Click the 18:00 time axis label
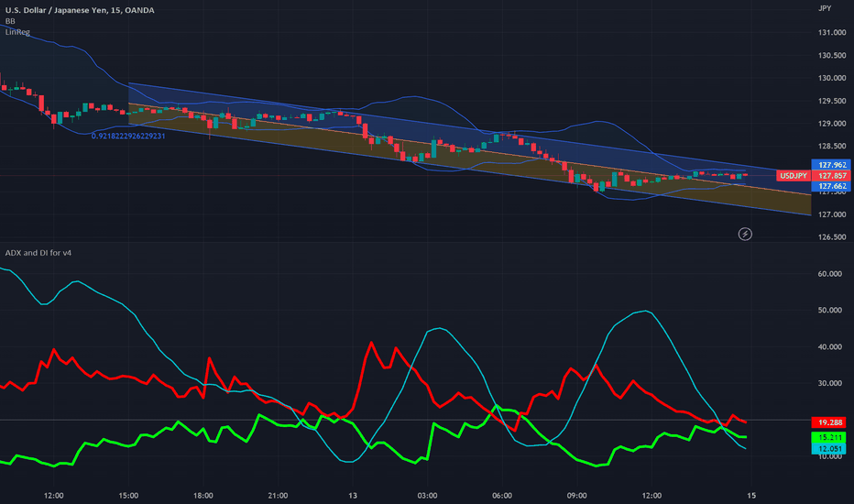The height and width of the screenshot is (504, 854). pos(203,495)
